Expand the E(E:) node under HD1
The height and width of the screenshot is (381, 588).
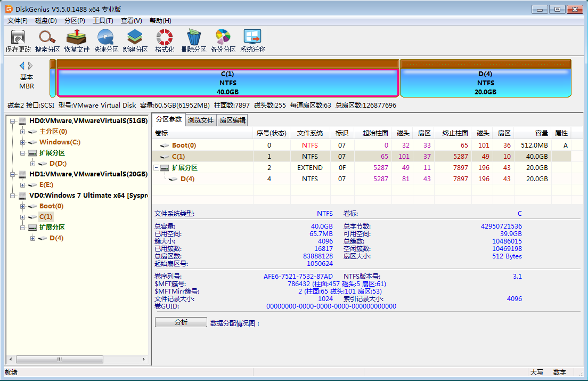(22, 185)
